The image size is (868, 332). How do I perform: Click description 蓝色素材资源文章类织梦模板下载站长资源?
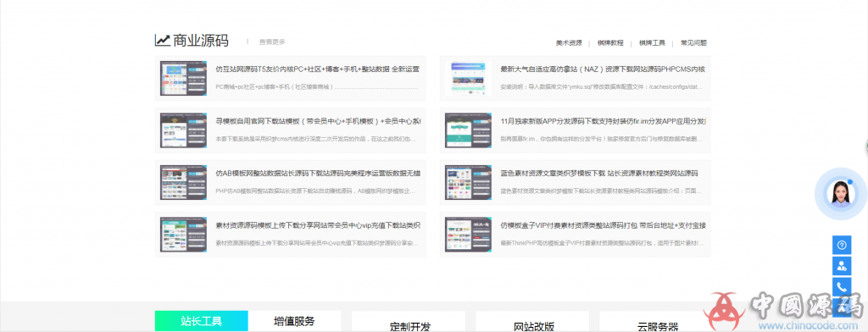pyautogui.click(x=602, y=191)
